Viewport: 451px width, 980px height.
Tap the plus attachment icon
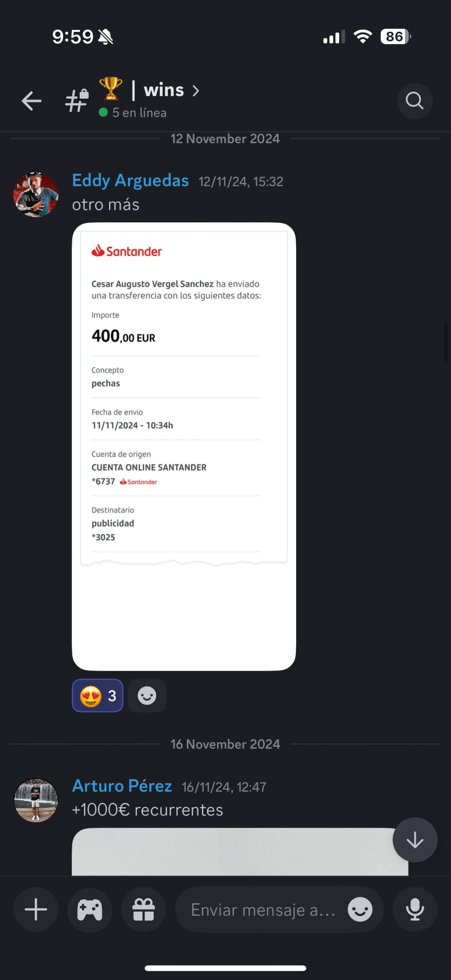36,909
